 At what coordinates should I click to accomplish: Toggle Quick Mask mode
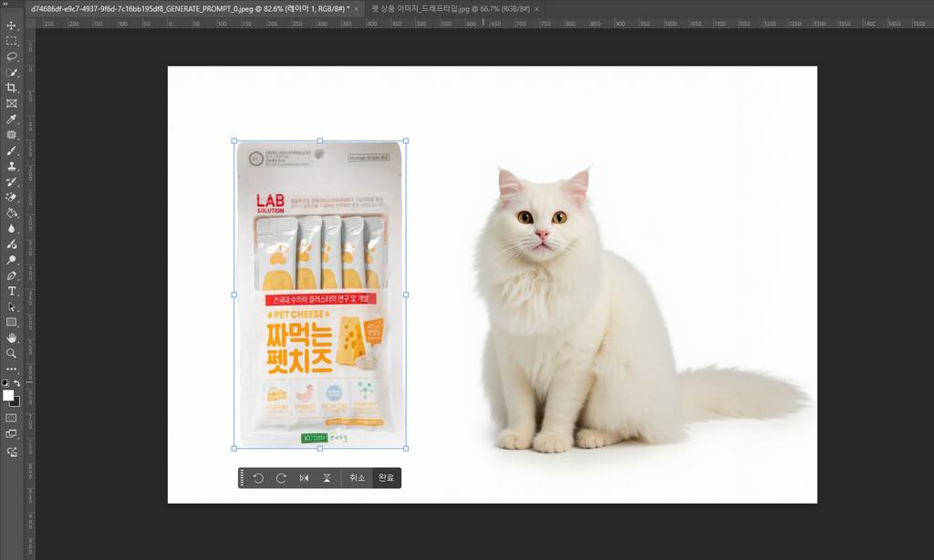point(11,419)
